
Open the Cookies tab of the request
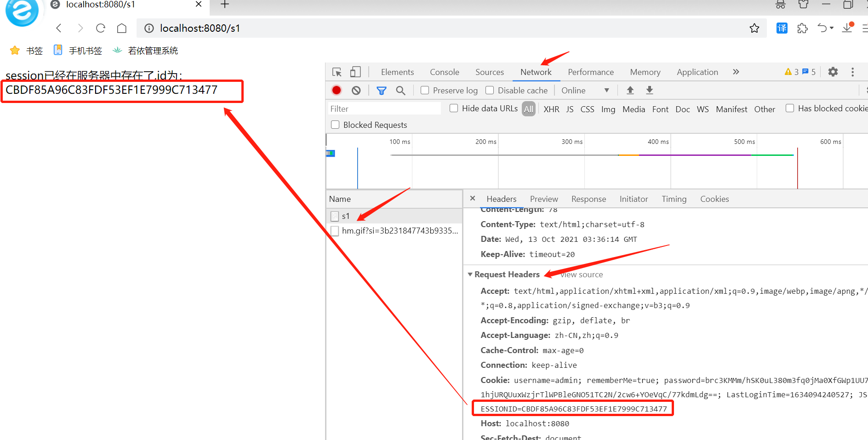click(714, 199)
